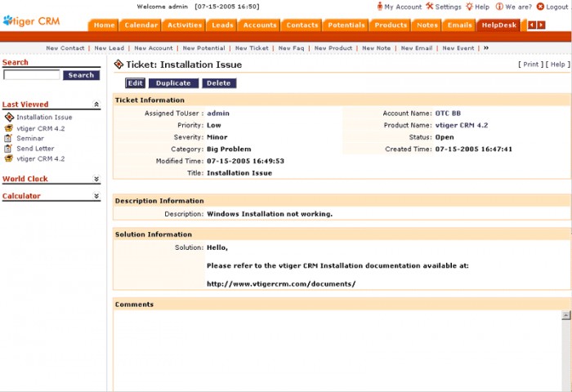Click the ticket icon beside Installation Issue in Last Viewed
Screen dimensions: 572x392
[x=9, y=118]
